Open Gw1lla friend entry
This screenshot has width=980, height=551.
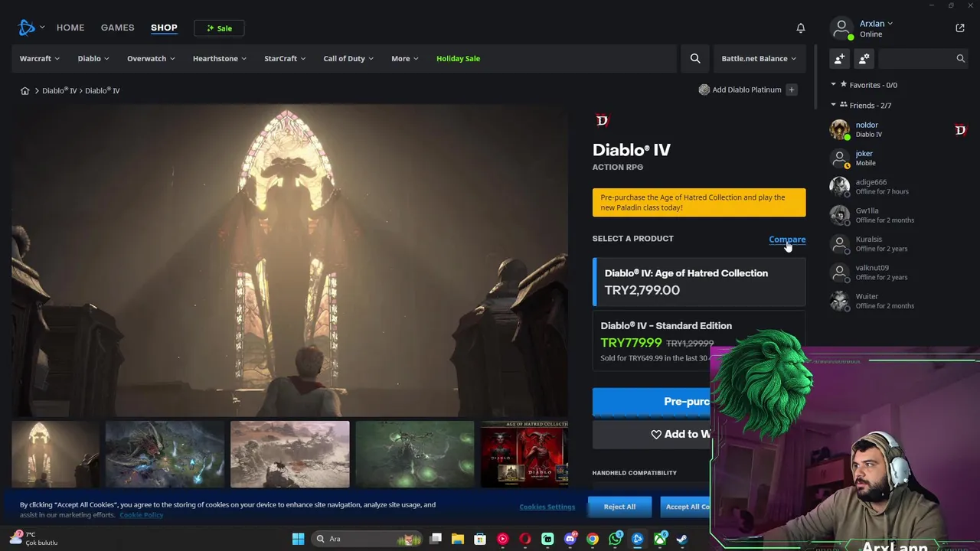[x=900, y=215]
